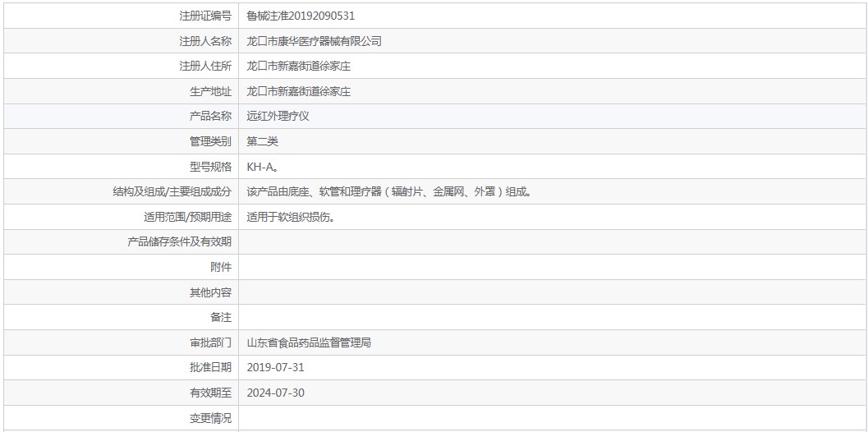
Task: Click the 管理类别 label
Action: pyautogui.click(x=210, y=142)
